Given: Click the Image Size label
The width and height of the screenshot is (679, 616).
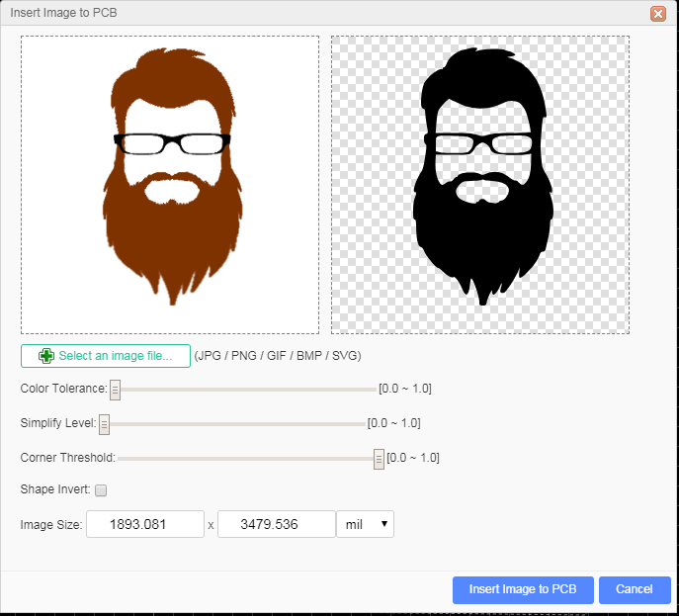Looking at the screenshot, I should 51,525.
